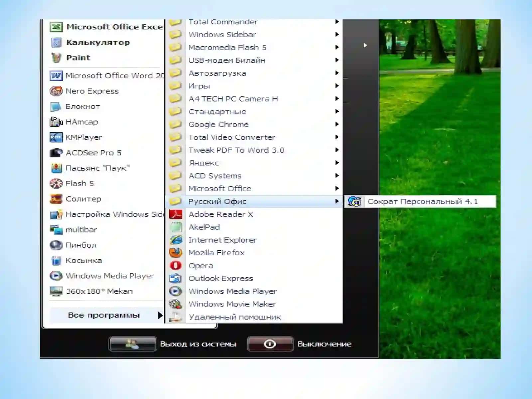Launch Windows Movie Maker from its icon
The height and width of the screenshot is (399, 532).
click(176, 304)
